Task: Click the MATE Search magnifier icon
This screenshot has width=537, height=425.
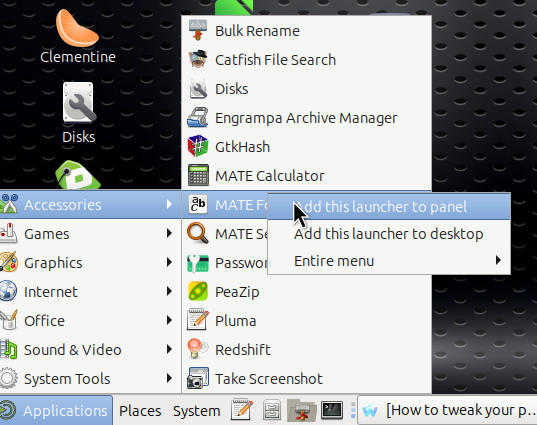Action: tap(198, 234)
